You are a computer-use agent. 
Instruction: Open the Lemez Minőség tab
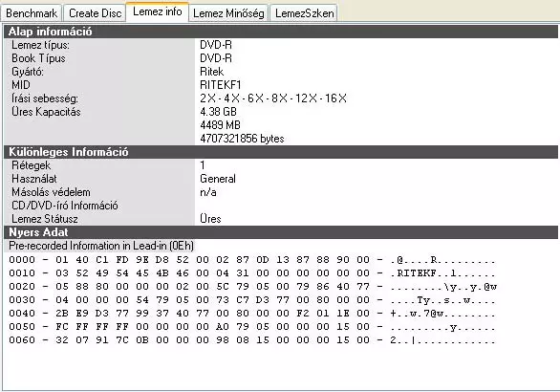point(228,13)
